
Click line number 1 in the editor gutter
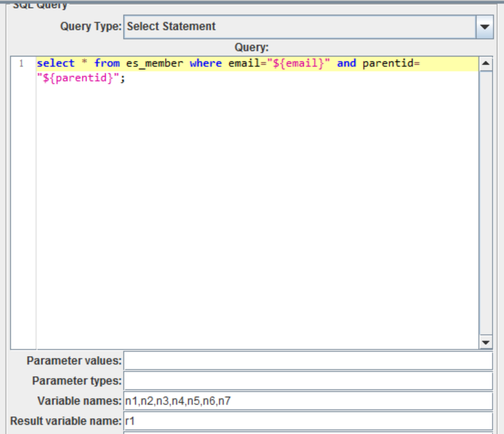click(21, 63)
